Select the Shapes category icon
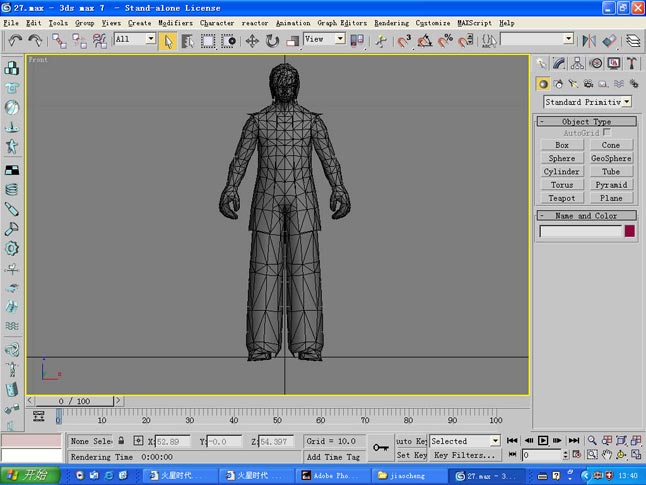Image resolution: width=646 pixels, height=485 pixels. (x=558, y=84)
